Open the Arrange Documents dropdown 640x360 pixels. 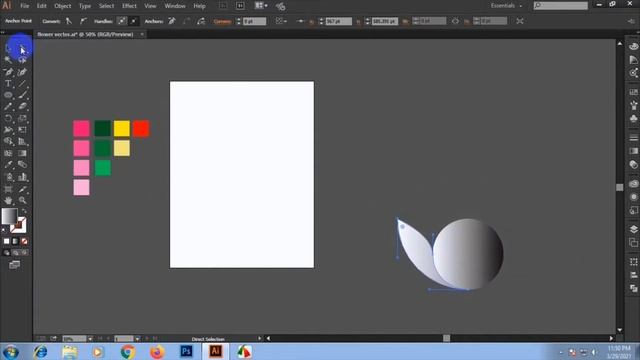pos(261,6)
